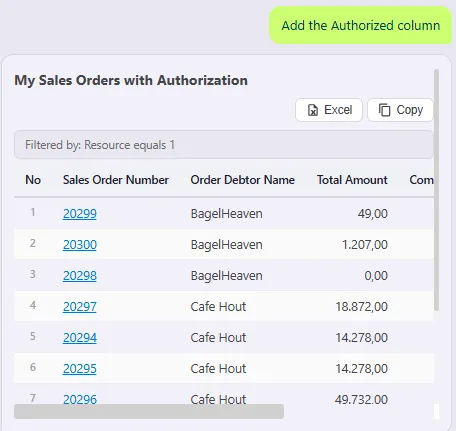
Task: Click the 'Filtered by: Resource equals 1' bar
Action: [224, 145]
